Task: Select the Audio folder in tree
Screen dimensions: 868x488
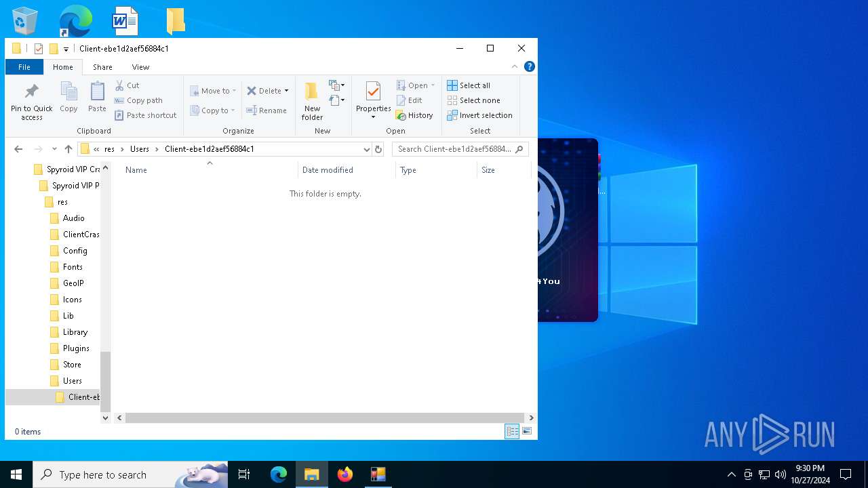Action: (x=74, y=218)
